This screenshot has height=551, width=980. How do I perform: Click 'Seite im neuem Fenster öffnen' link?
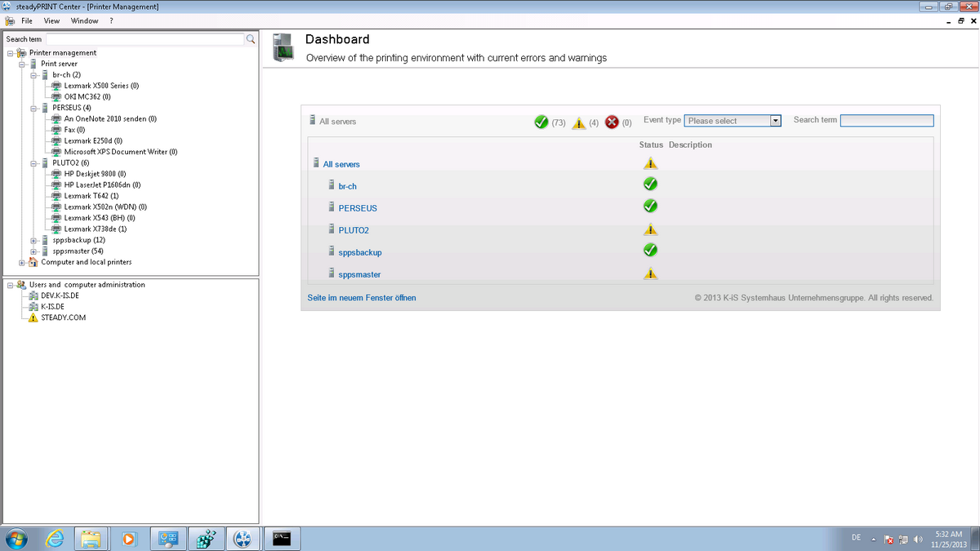click(x=362, y=298)
